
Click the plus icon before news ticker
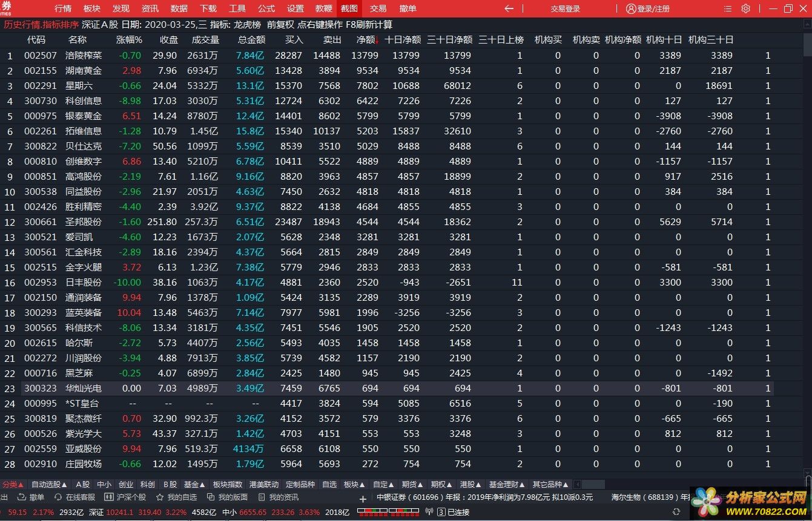pyautogui.click(x=363, y=499)
